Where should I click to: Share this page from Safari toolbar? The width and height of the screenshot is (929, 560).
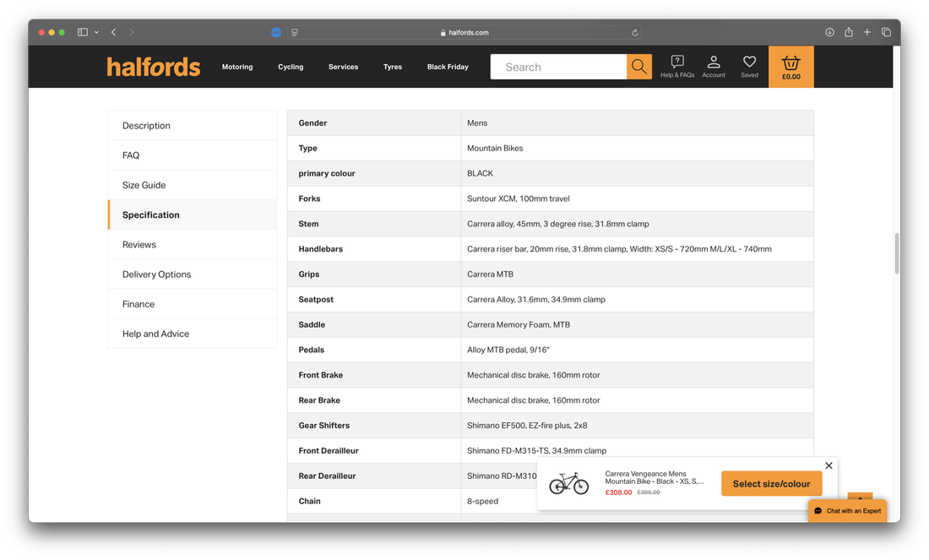pos(849,32)
